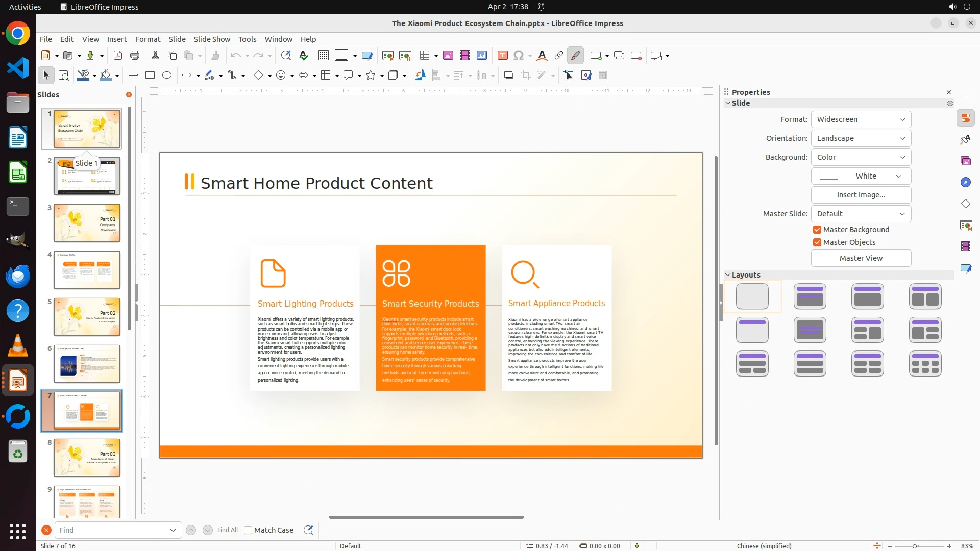
Task: Open the Format menu
Action: tap(148, 39)
